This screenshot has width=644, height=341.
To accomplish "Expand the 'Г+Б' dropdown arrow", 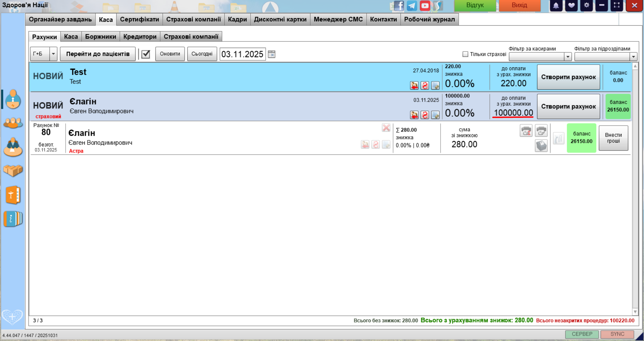I will point(53,54).
